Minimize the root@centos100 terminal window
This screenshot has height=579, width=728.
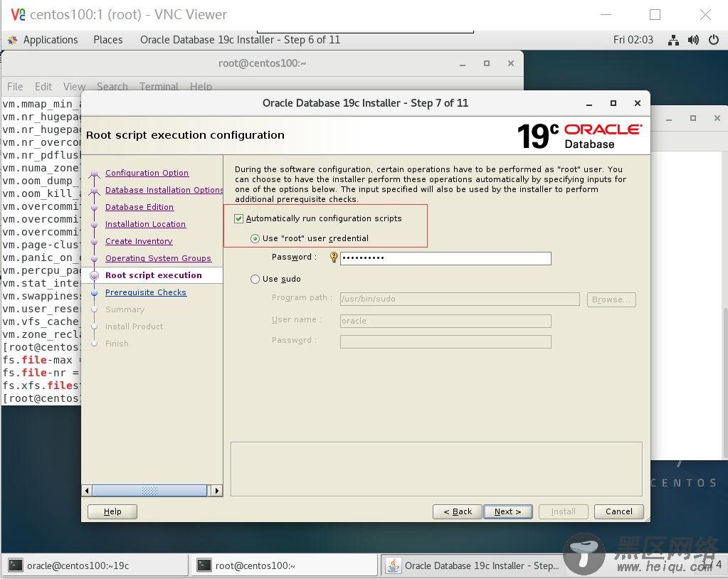point(463,63)
